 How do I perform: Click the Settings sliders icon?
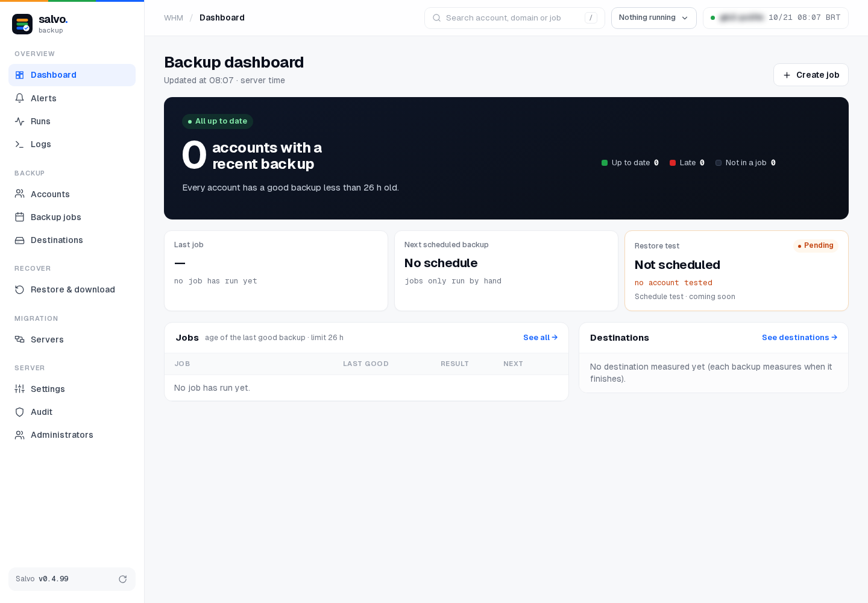click(x=19, y=389)
